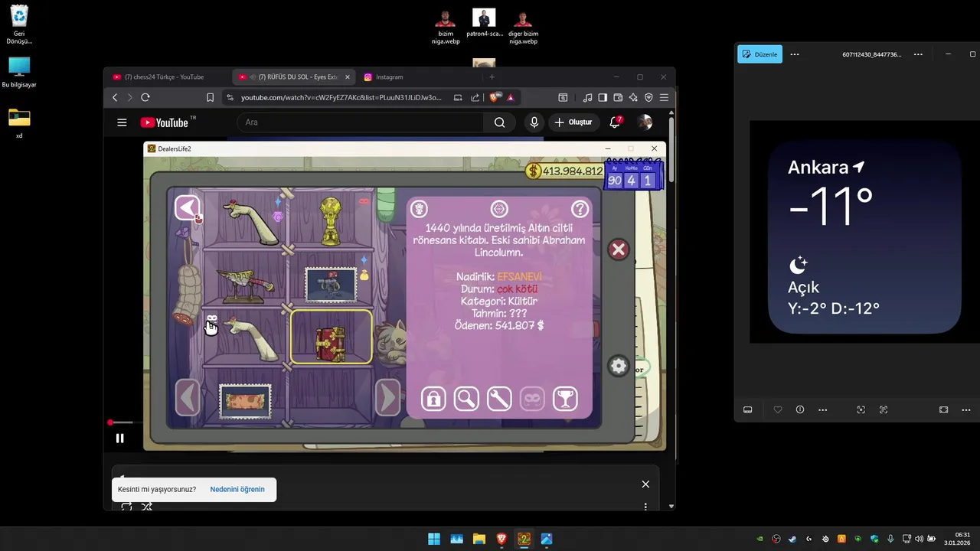Select the golden trophy item on the shelf
This screenshot has width=980, height=551.
pos(331,221)
